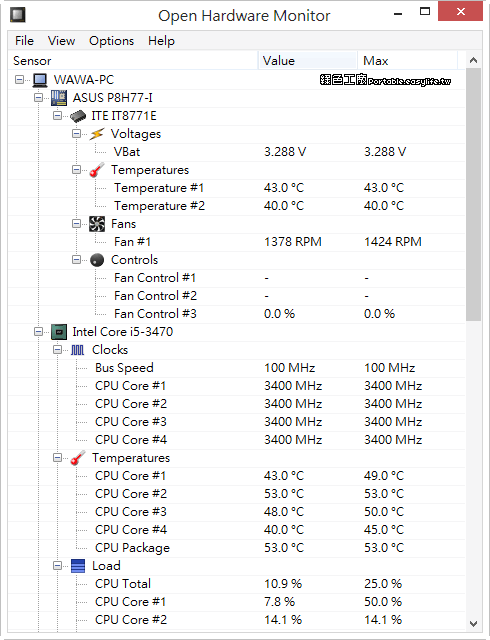Select CPU Core #2 under Load
Screen dimensions: 490x640
point(237,620)
